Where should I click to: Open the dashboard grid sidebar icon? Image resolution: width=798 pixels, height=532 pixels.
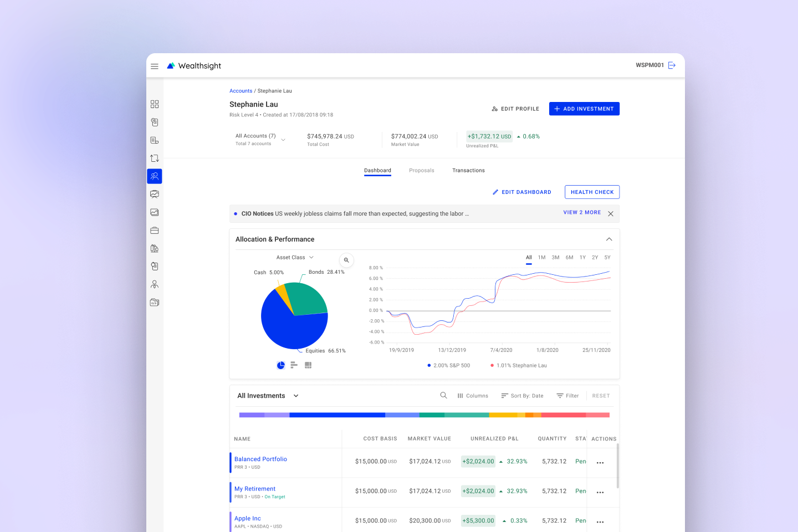(x=155, y=104)
